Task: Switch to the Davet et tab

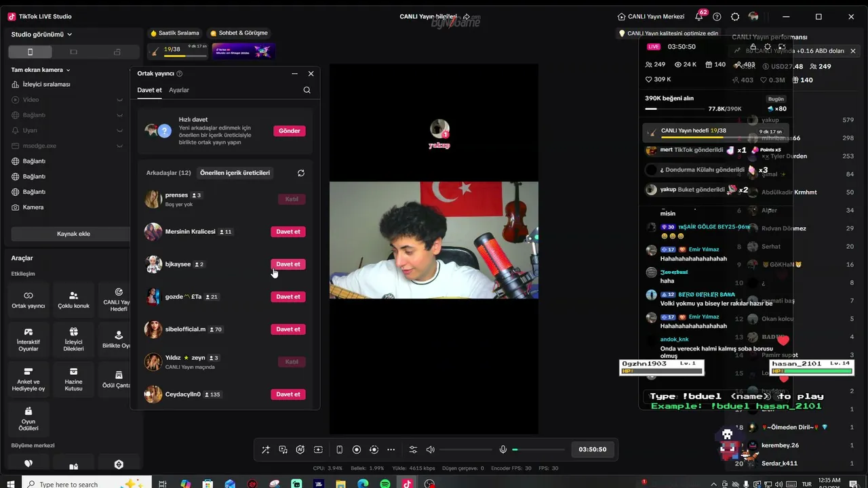Action: 149,90
